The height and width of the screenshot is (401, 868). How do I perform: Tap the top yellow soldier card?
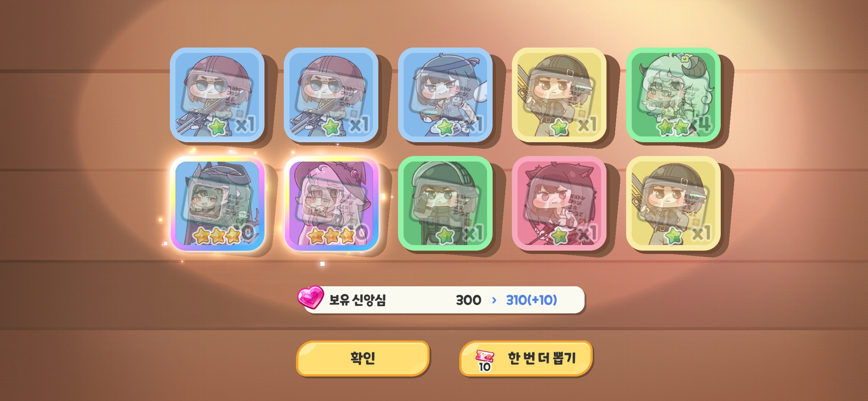559,95
